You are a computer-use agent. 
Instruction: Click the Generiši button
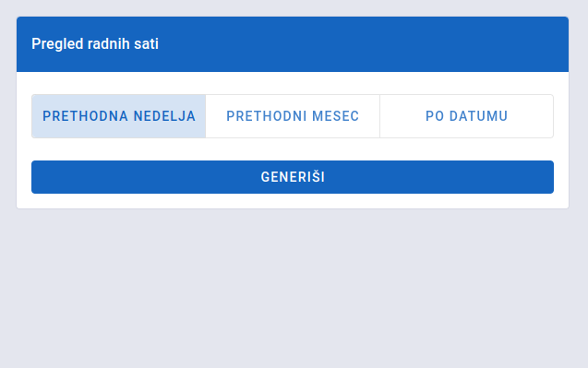(x=293, y=177)
